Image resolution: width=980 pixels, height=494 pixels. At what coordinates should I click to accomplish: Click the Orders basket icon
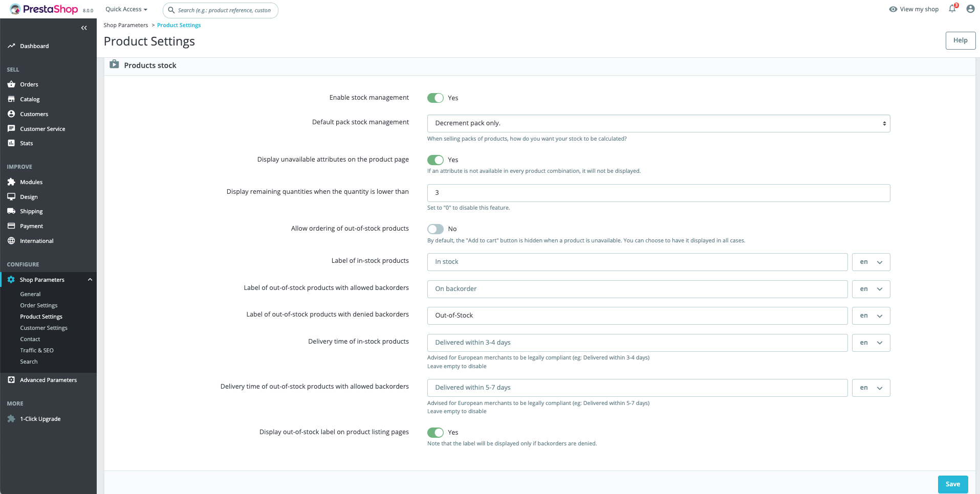pyautogui.click(x=11, y=84)
